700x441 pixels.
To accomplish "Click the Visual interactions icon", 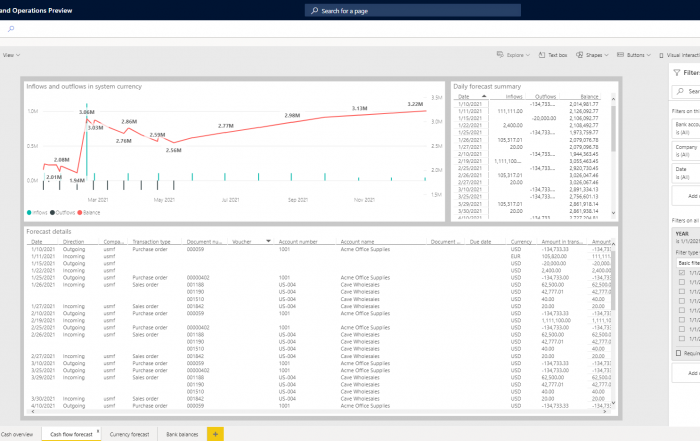I will pos(661,55).
